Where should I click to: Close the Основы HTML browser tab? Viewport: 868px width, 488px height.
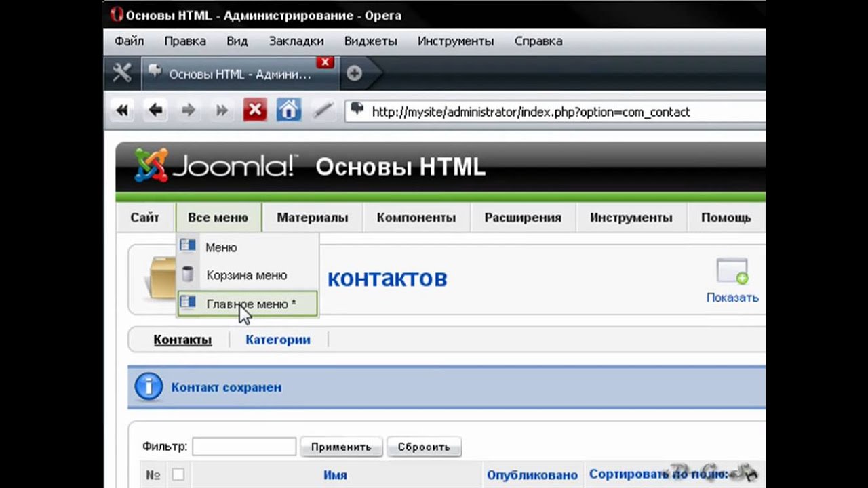[325, 62]
